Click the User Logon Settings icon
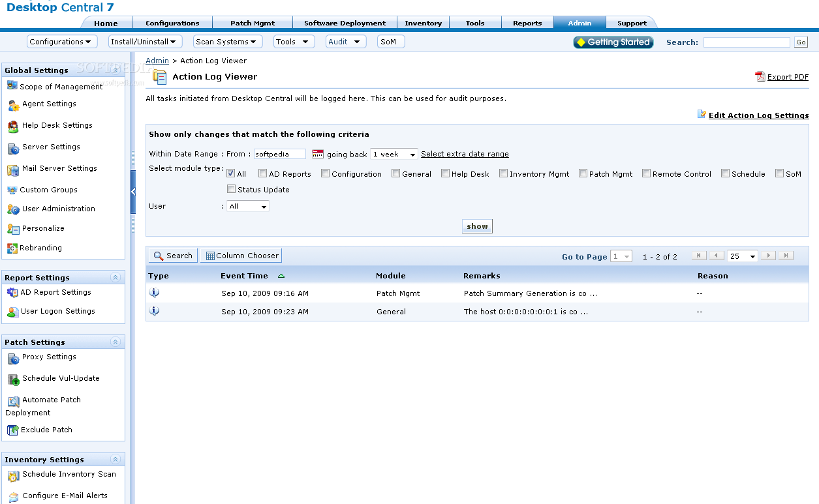Image resolution: width=819 pixels, height=504 pixels. coord(13,312)
